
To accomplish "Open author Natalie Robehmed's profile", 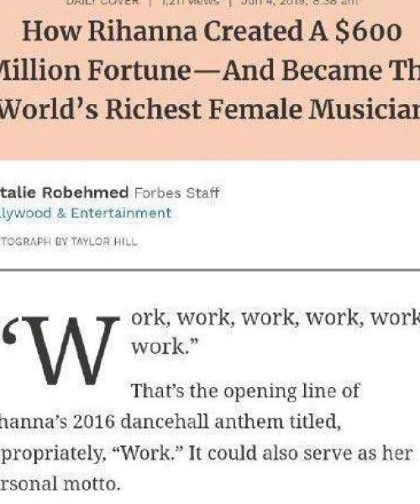I will click(x=65, y=193).
